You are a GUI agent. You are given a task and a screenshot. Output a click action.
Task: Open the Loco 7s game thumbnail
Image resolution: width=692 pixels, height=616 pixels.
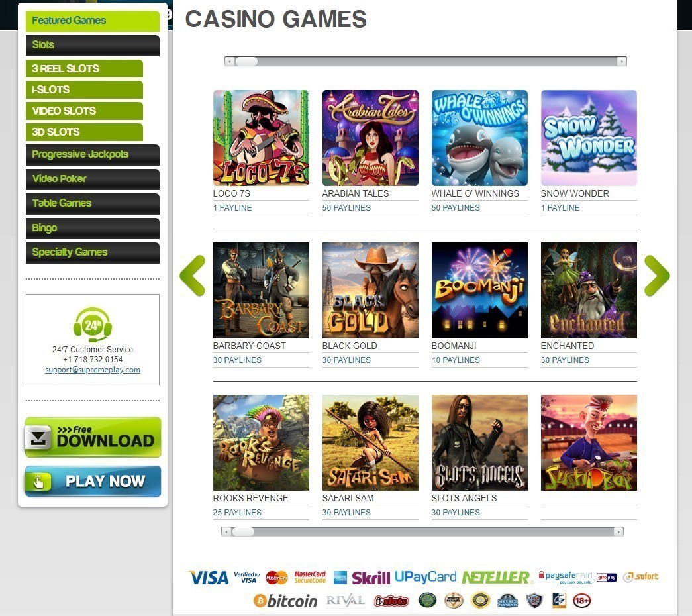point(261,138)
